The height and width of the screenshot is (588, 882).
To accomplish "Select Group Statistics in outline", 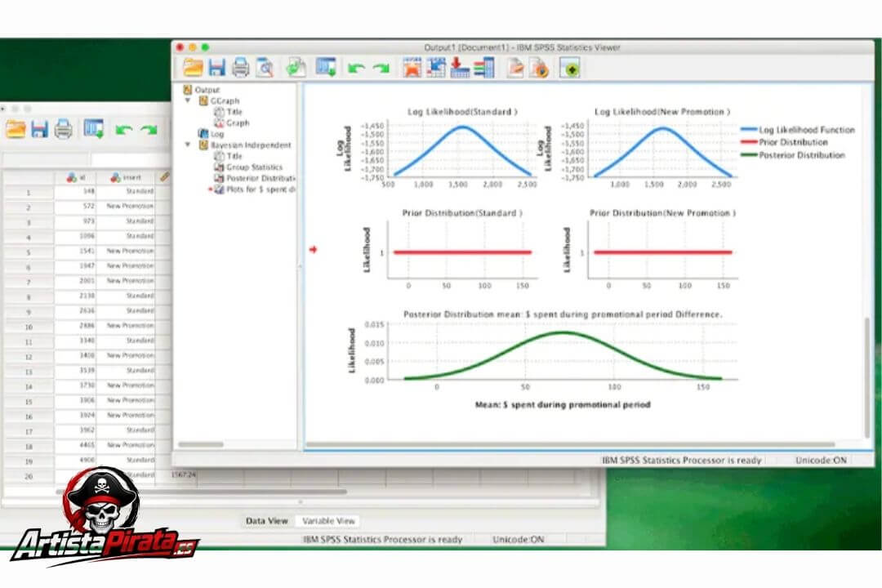I will pyautogui.click(x=254, y=167).
